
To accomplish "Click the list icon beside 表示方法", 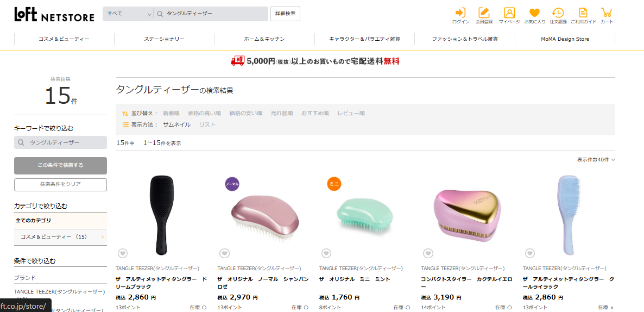I will 125,124.
